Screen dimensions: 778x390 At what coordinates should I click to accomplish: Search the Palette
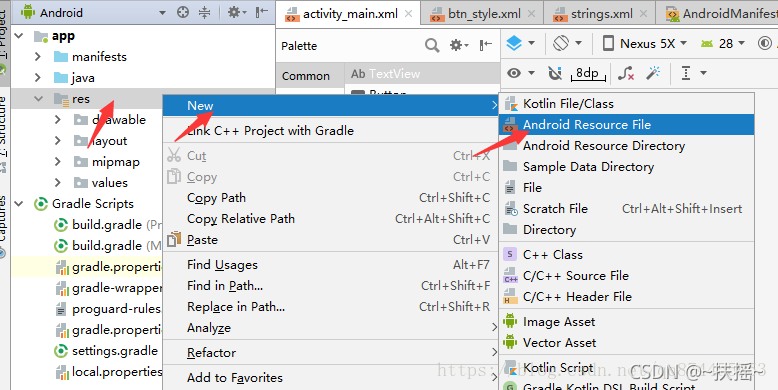coord(432,46)
